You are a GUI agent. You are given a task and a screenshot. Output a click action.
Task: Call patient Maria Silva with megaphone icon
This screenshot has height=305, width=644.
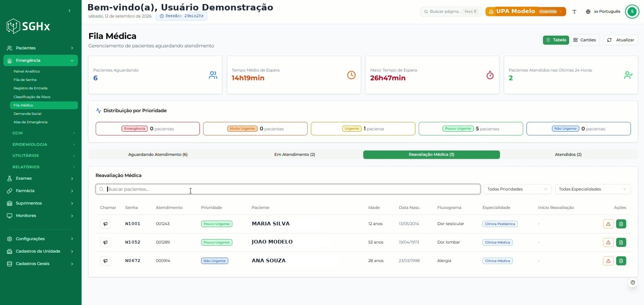pyautogui.click(x=105, y=224)
